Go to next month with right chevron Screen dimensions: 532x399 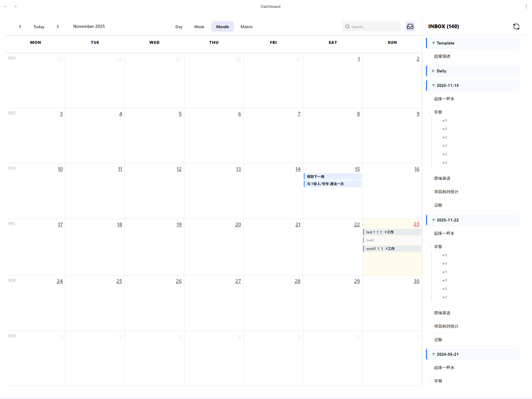pyautogui.click(x=58, y=26)
